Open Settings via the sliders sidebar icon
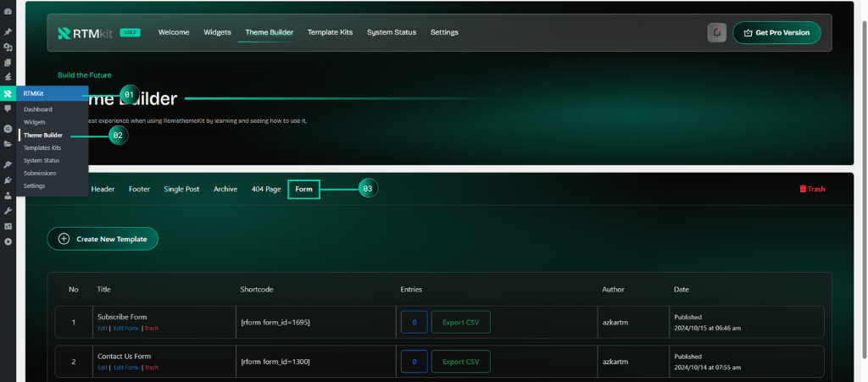Screen dimensions: 868x382 click(8, 226)
